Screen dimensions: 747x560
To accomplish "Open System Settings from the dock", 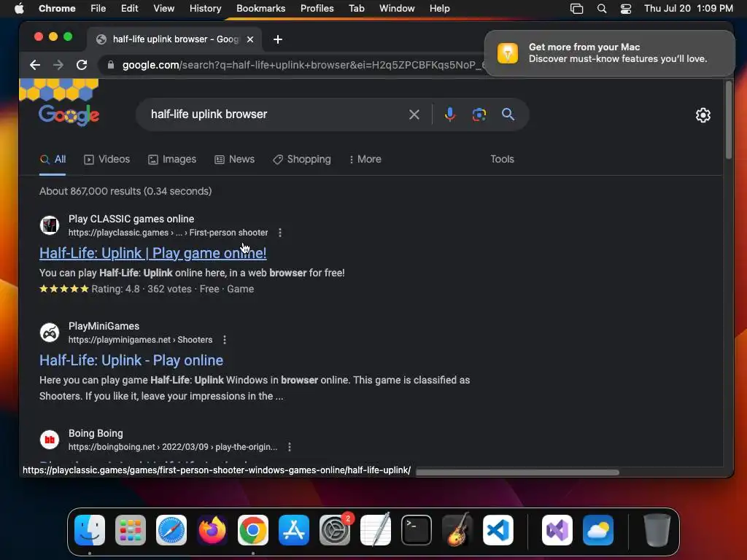I will [335, 530].
